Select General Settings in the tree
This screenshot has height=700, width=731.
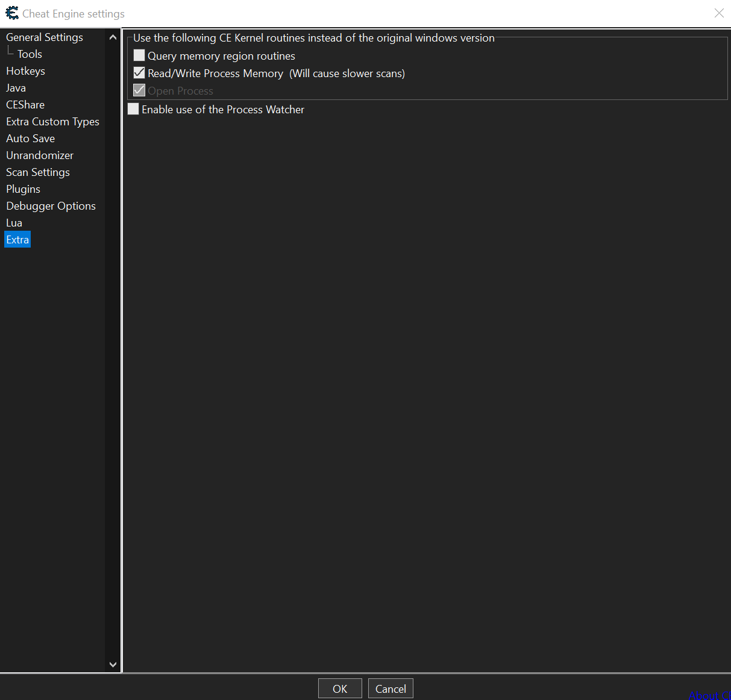coord(45,37)
